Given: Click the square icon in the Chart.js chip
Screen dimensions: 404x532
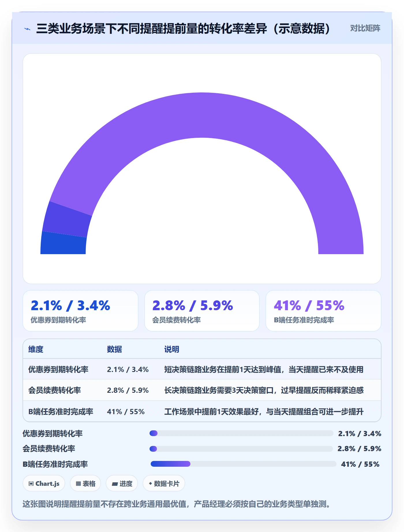Looking at the screenshot, I should click(x=31, y=484).
